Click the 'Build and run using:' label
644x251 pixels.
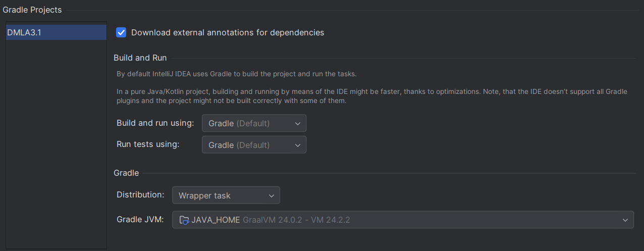click(155, 123)
